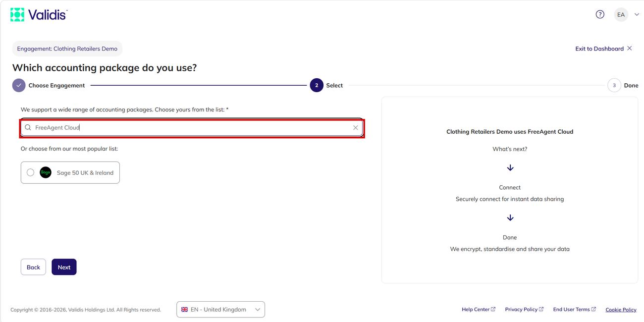The image size is (644, 322).
Task: Click the down arrow below Securely connect text
Action: coord(510,218)
